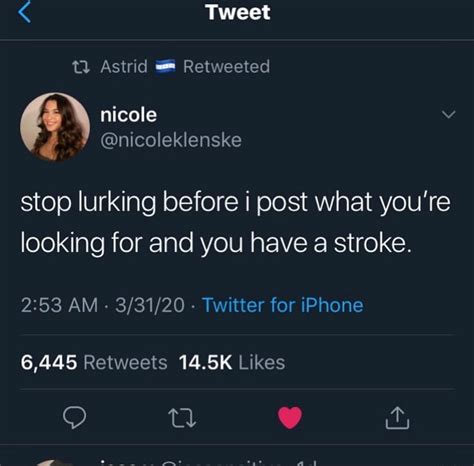Select the tweet text about lurking
The image size is (474, 466).
(x=235, y=222)
